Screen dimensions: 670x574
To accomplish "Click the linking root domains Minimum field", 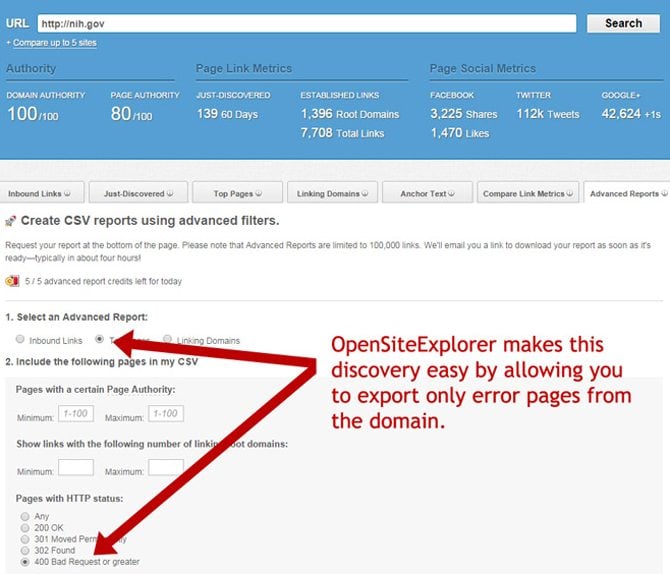I will click(75, 468).
